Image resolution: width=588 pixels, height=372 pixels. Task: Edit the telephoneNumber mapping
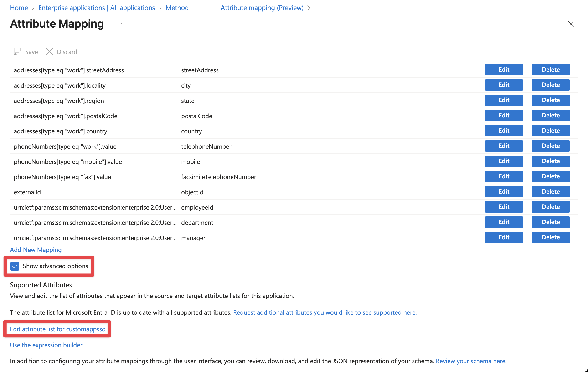pos(504,146)
